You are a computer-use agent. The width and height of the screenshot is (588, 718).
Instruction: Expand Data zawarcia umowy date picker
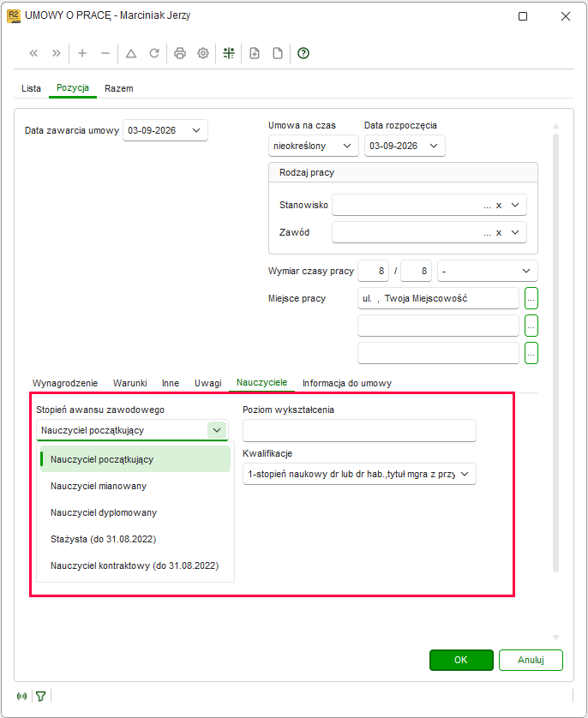pyautogui.click(x=196, y=130)
